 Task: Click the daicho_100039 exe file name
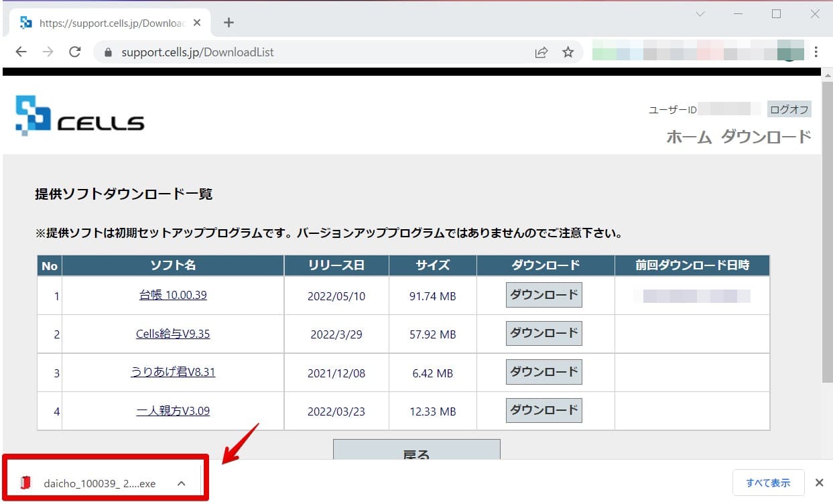(100, 483)
